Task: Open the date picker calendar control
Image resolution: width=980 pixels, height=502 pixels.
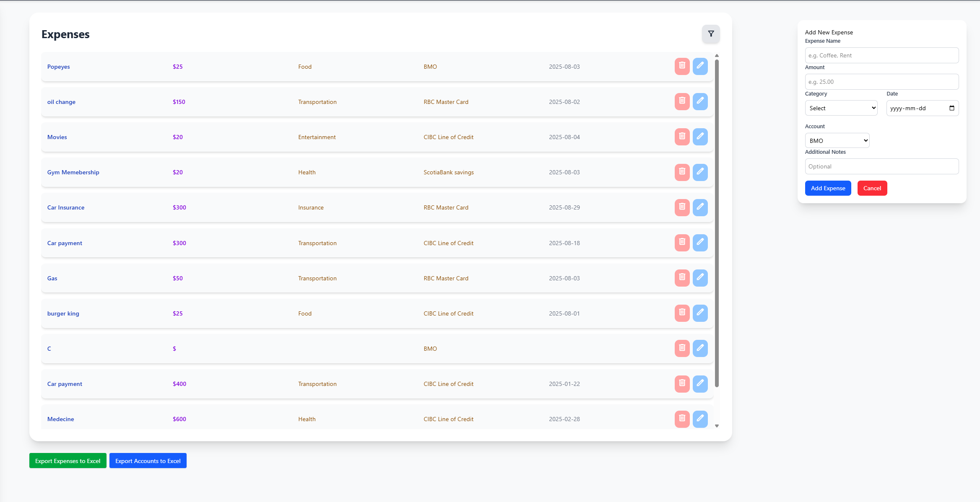Action: 951,108
